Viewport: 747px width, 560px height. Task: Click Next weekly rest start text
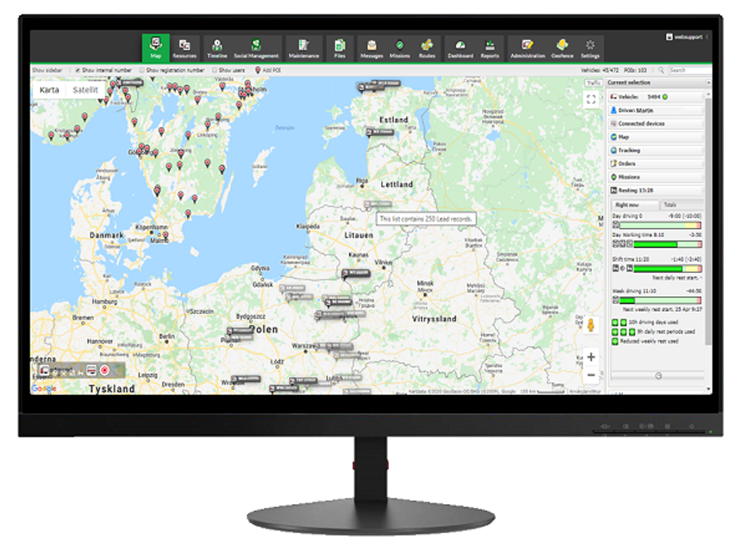662,309
